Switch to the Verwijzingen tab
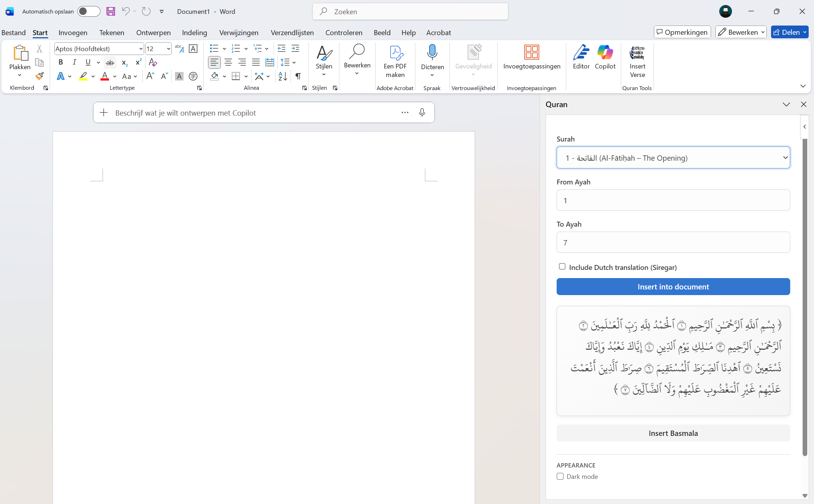Screen dimensions: 814x504 [239, 33]
